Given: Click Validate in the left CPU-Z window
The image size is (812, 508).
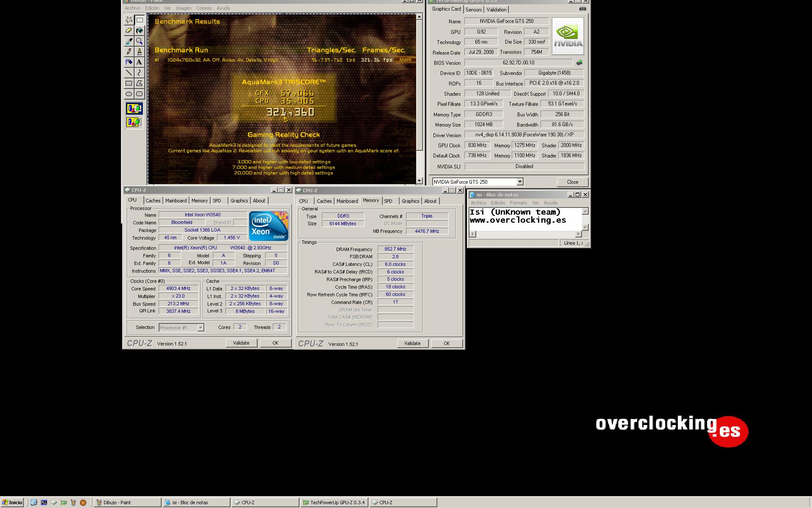Looking at the screenshot, I should pos(241,343).
